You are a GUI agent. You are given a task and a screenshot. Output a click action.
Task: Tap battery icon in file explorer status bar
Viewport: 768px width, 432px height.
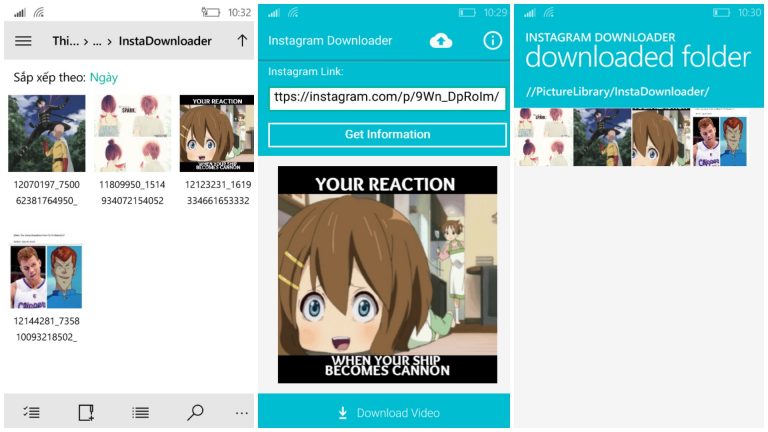[211, 12]
